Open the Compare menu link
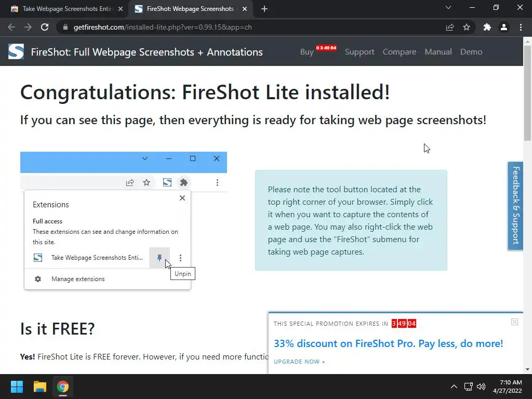The image size is (532, 399). point(400,52)
